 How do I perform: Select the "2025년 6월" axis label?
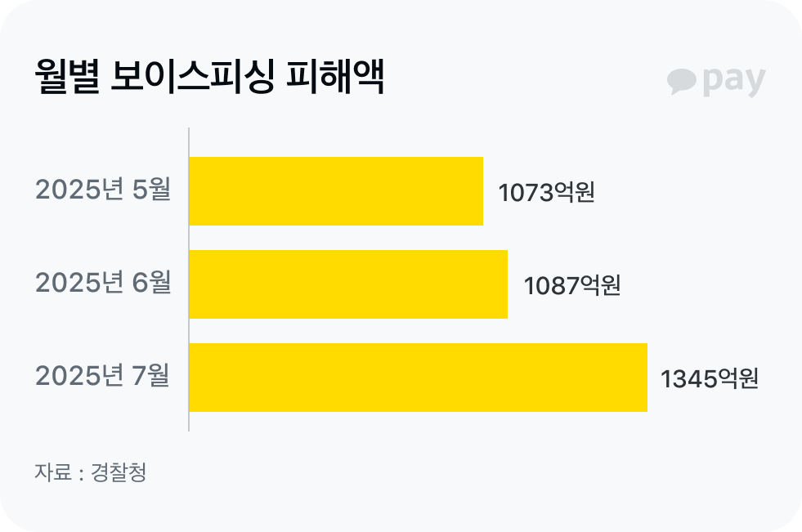tap(103, 283)
